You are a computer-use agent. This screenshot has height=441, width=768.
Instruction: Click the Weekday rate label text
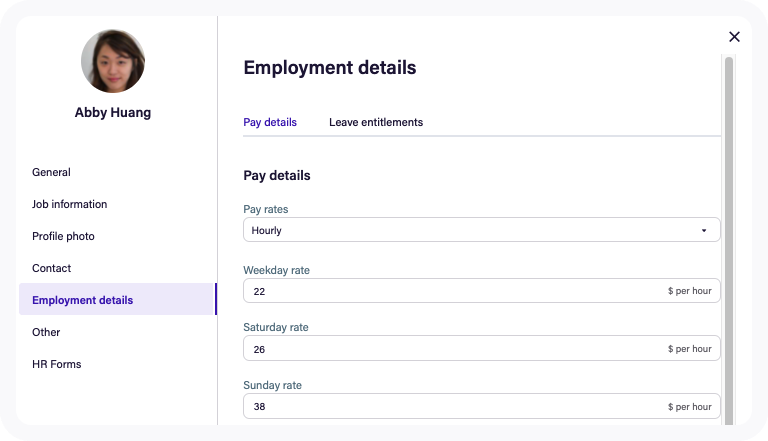(283, 270)
